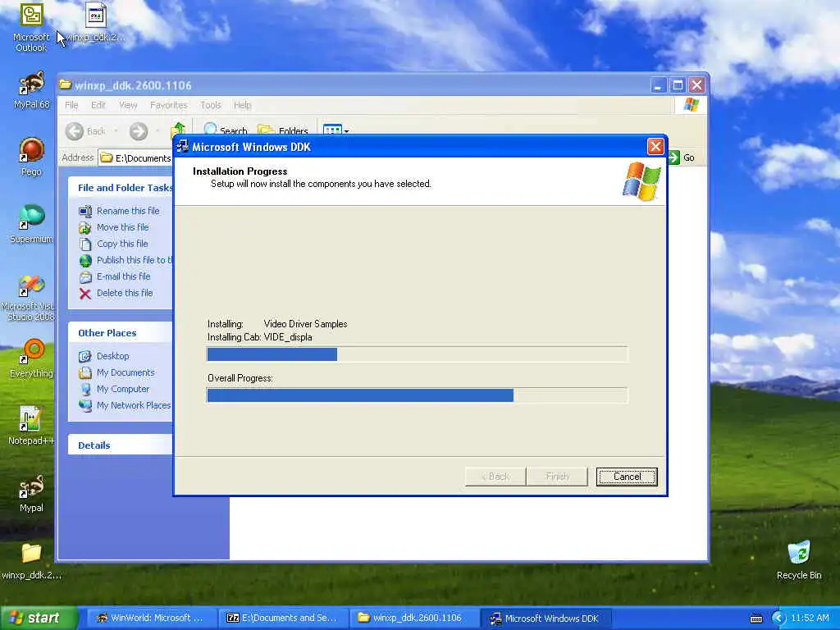Open the Help menu in Explorer
This screenshot has width=840, height=630.
click(242, 105)
